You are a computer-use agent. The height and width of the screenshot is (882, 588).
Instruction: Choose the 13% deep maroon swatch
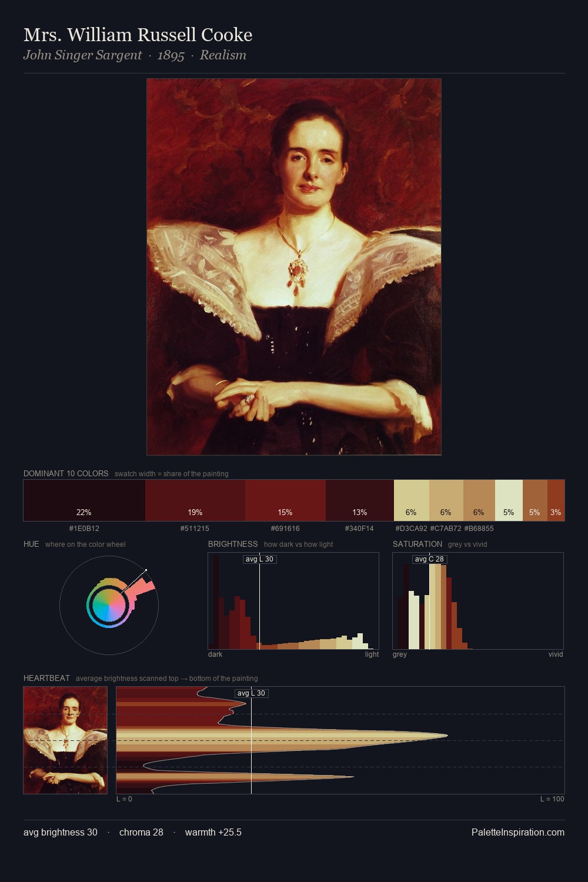pos(360,500)
